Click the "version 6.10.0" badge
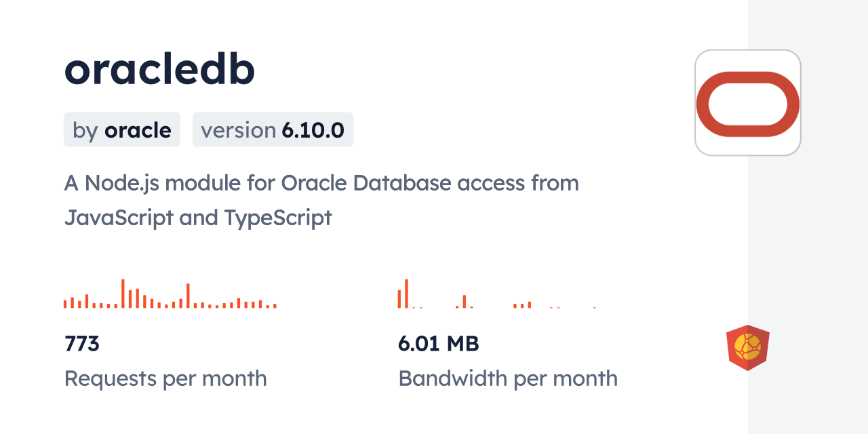 [273, 130]
